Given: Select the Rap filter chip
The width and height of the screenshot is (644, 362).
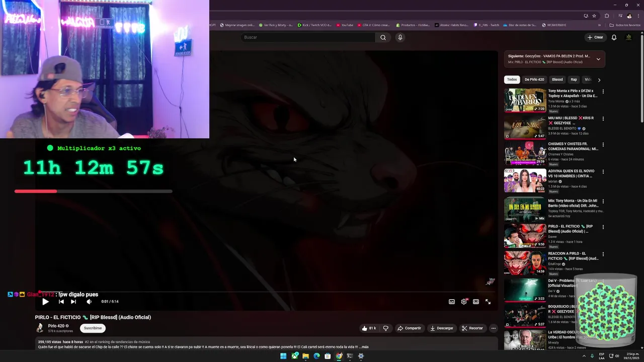Looking at the screenshot, I should [574, 79].
